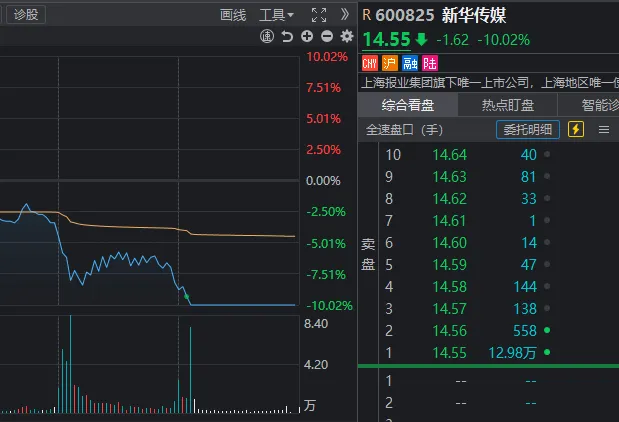Click the 10.02% top axis label

(327, 57)
